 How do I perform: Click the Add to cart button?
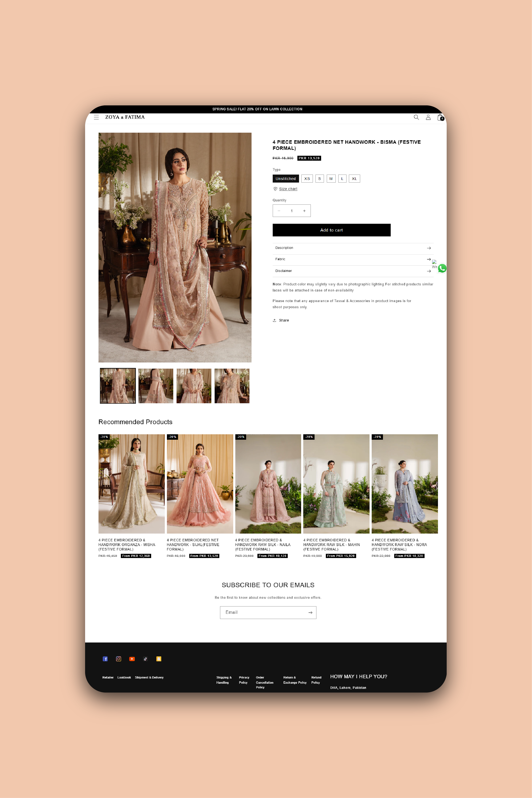point(331,230)
